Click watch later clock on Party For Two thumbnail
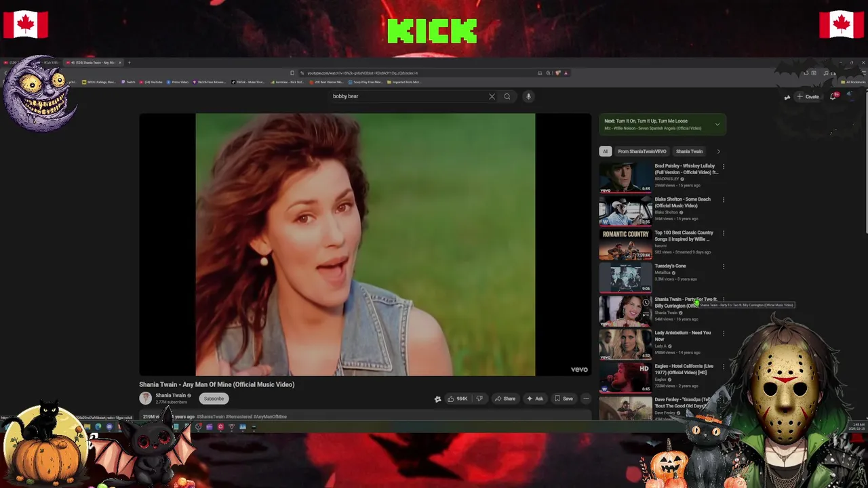Viewport: 868px width, 488px height. tap(646, 302)
